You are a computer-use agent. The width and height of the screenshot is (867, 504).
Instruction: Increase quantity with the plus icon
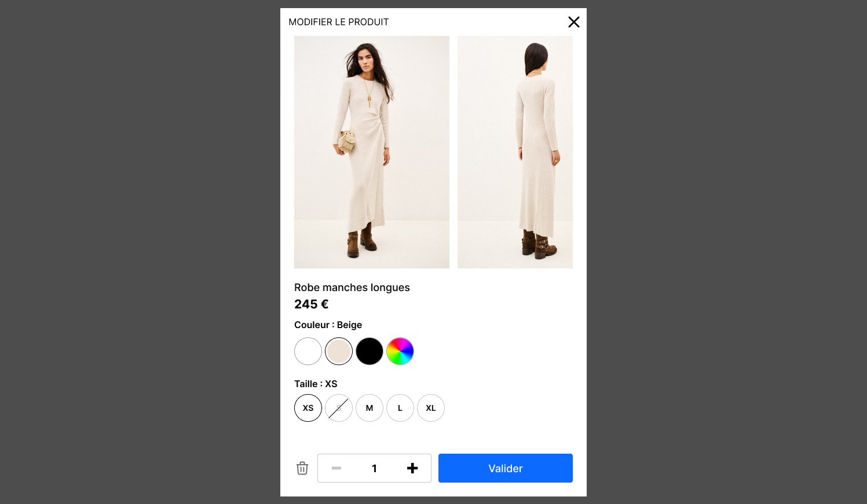click(x=412, y=468)
